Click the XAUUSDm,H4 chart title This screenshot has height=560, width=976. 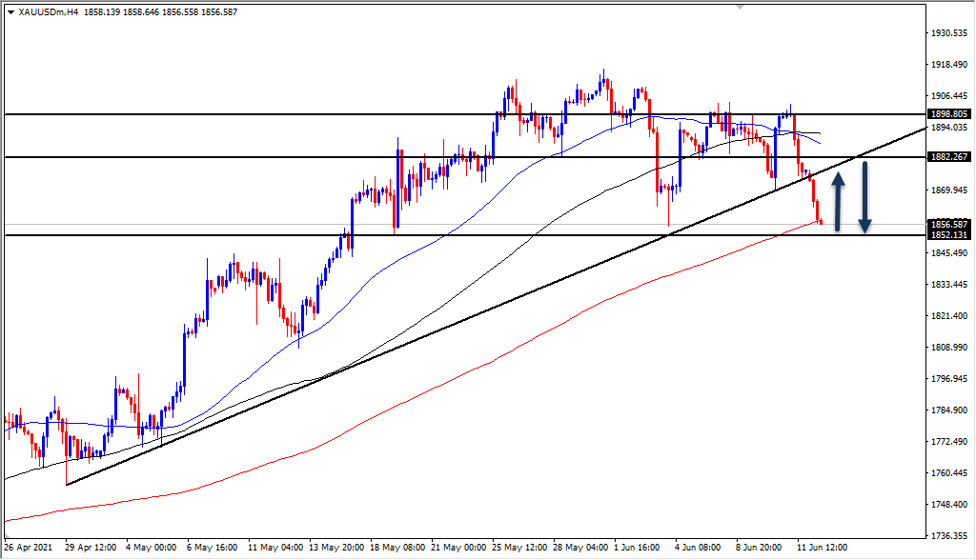[49, 11]
